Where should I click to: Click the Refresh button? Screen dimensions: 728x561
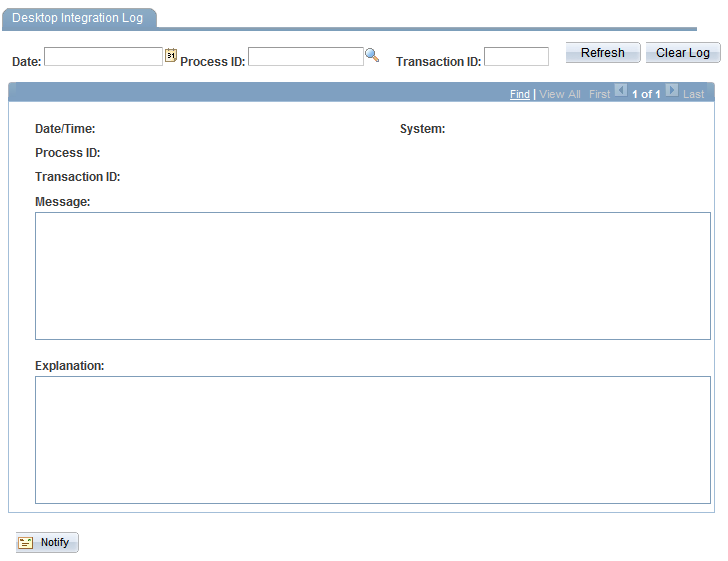(x=603, y=52)
